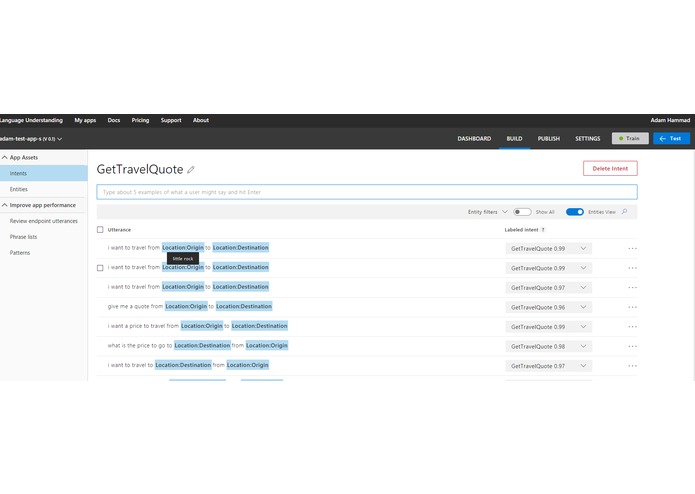Go to the PUBLISH tab
Screen dimensions: 695x494
tap(549, 139)
